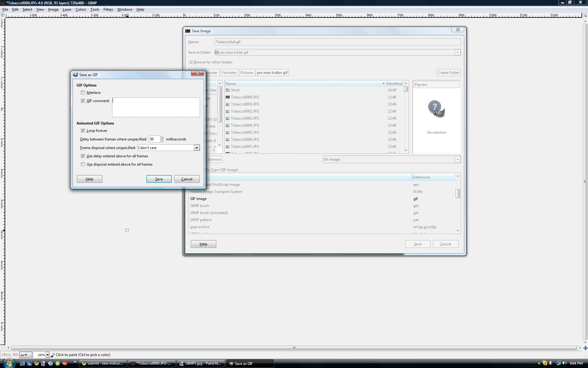
Task: Open the zoom percentage dropdown in status bar
Action: click(47, 355)
